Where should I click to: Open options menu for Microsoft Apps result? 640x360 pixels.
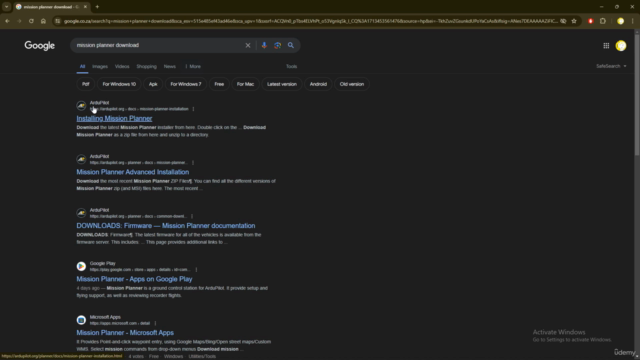155,323
